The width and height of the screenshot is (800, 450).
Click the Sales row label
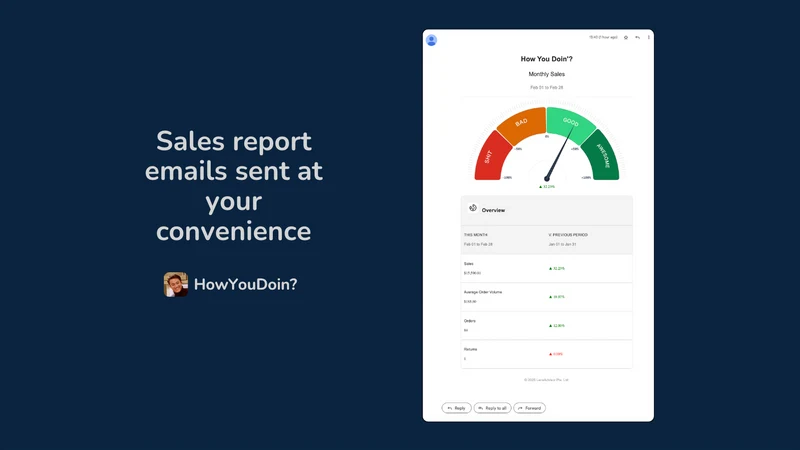coord(468,264)
